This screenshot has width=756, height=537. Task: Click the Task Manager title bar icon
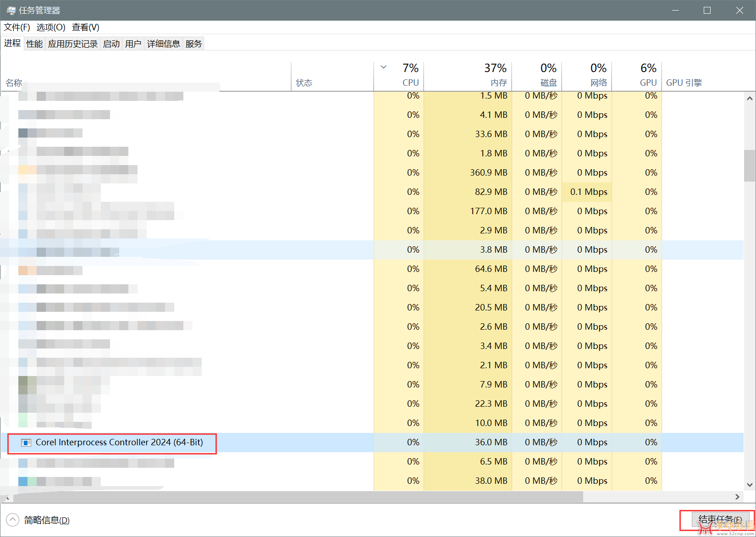(x=11, y=10)
